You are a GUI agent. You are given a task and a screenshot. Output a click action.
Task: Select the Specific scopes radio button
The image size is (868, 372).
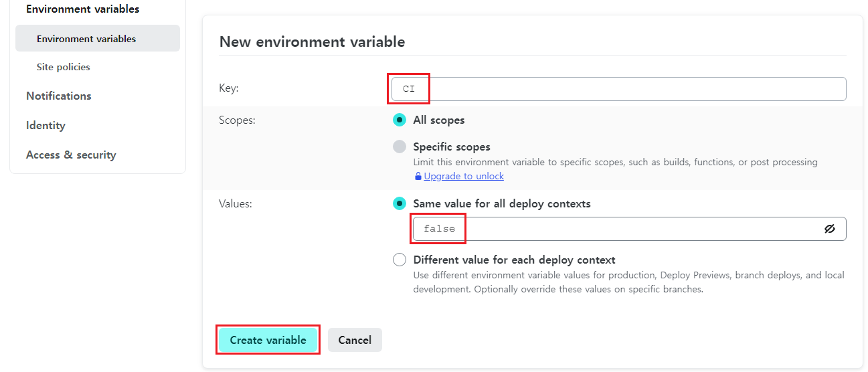click(x=400, y=147)
